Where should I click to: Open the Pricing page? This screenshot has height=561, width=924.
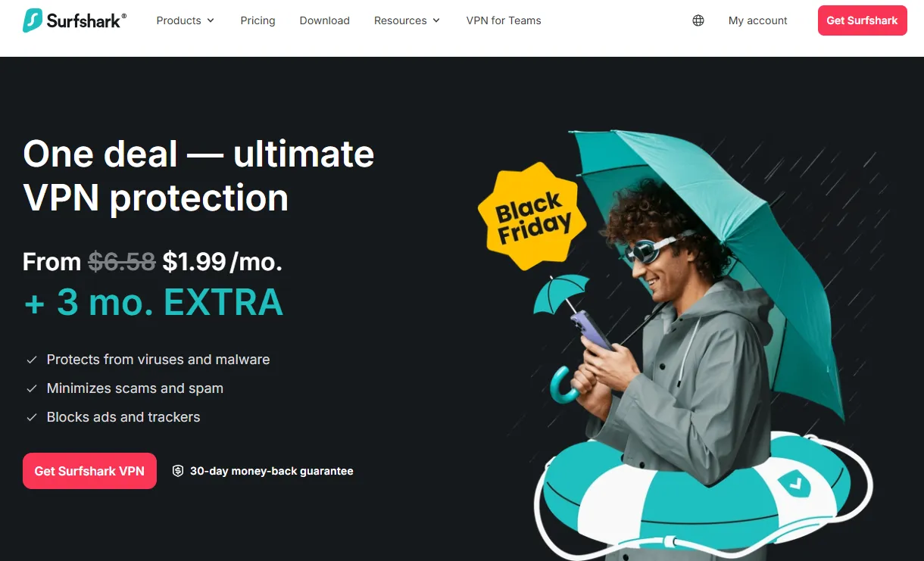258,20
